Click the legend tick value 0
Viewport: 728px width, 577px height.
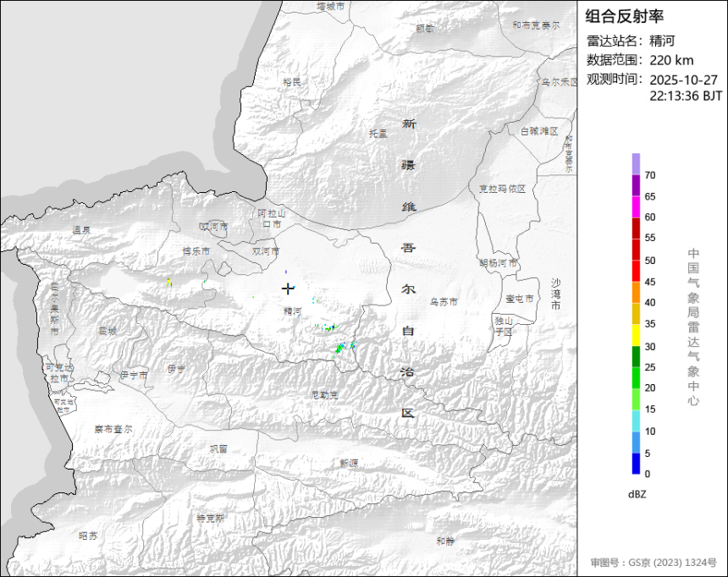(648, 474)
